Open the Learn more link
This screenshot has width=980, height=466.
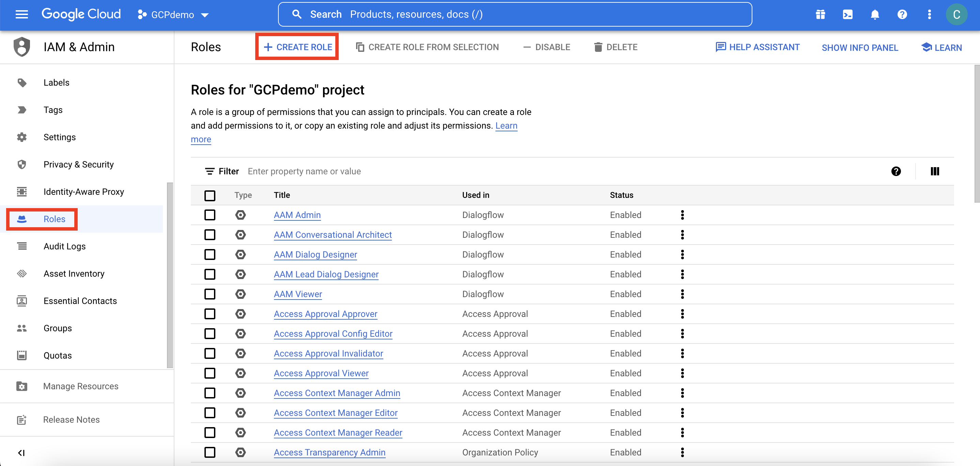click(506, 125)
